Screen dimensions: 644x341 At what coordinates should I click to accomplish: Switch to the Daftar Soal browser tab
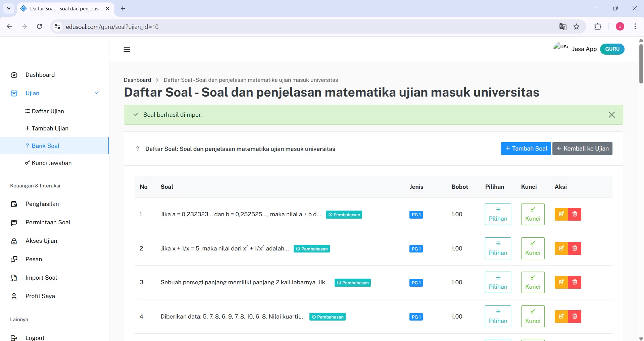pyautogui.click(x=60, y=9)
